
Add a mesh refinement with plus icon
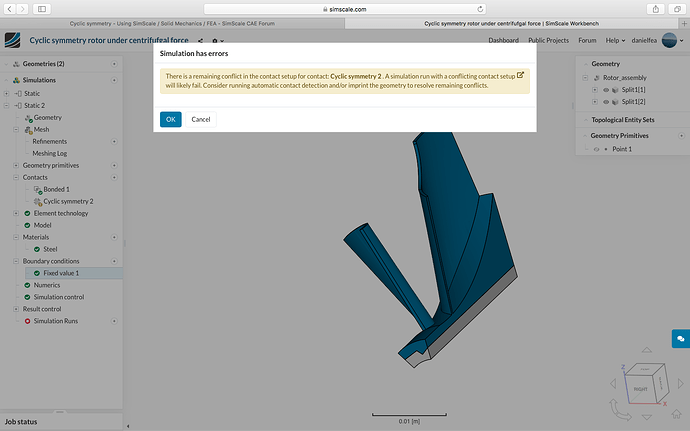[x=114, y=141]
